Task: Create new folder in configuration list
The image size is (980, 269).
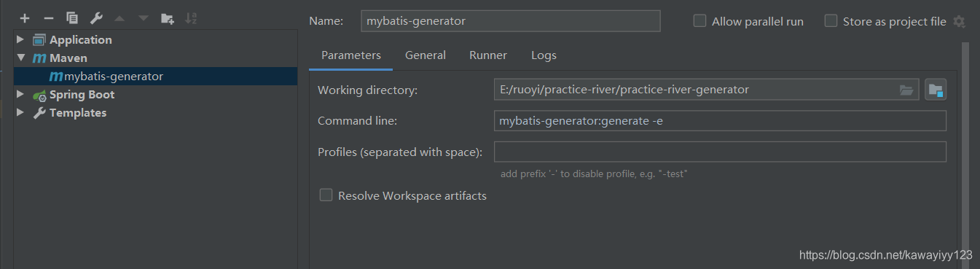Action: 168,18
